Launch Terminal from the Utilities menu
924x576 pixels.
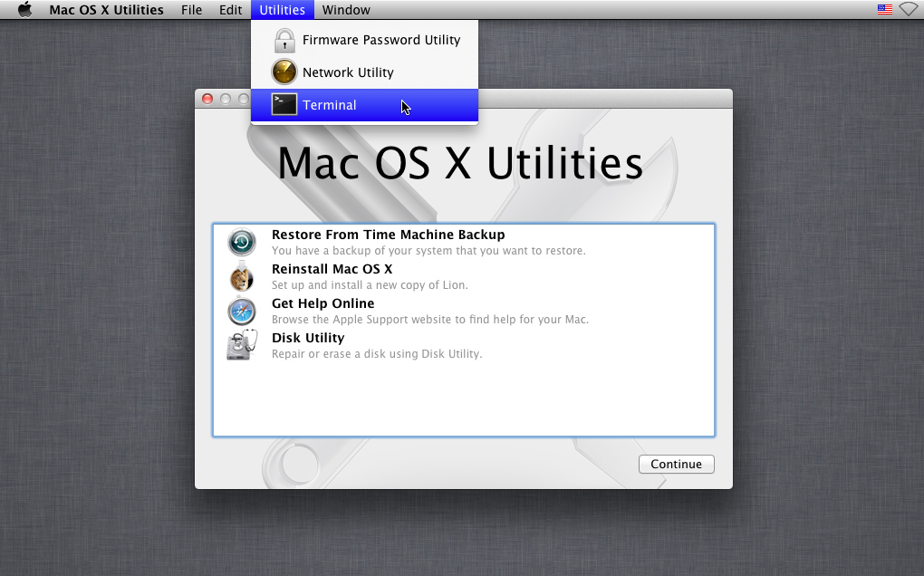point(365,105)
